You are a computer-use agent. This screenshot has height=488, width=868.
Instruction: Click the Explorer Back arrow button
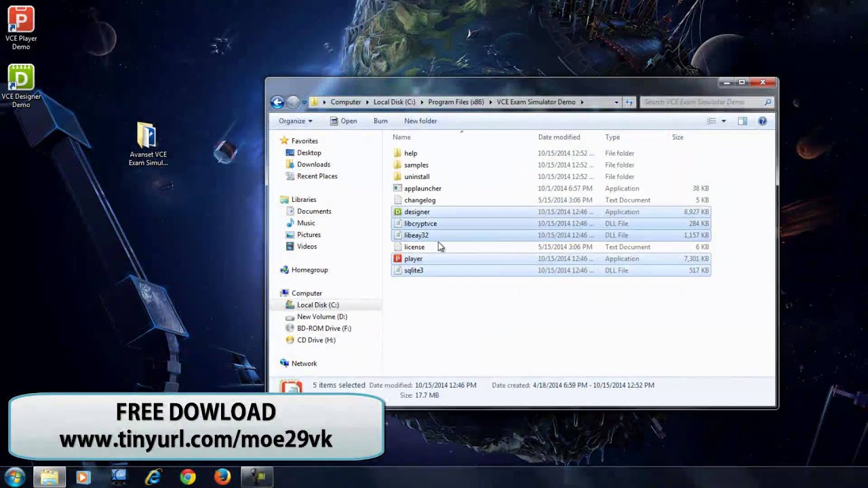pos(277,102)
